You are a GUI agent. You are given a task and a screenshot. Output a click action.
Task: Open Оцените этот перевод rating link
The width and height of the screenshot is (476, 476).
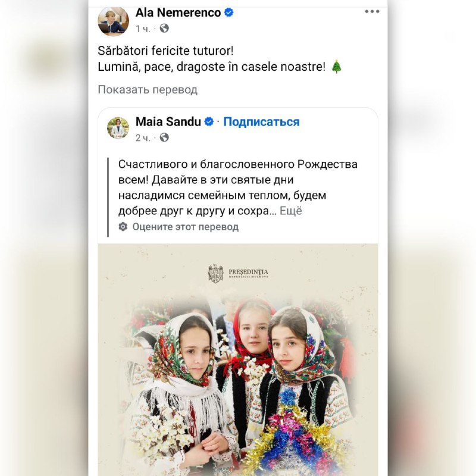pos(185,227)
